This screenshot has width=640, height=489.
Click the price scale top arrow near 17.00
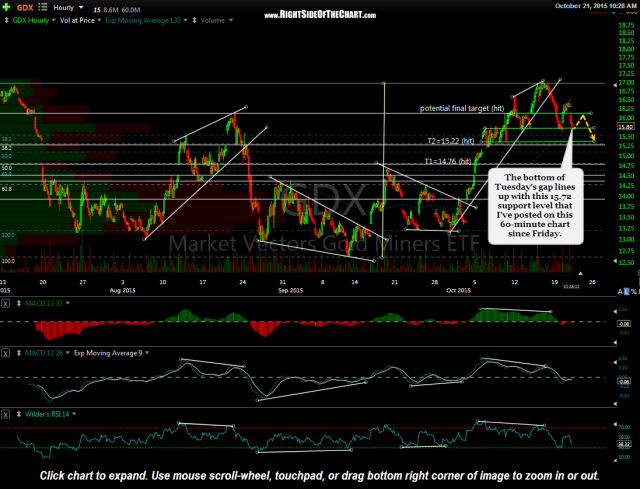tap(615, 85)
